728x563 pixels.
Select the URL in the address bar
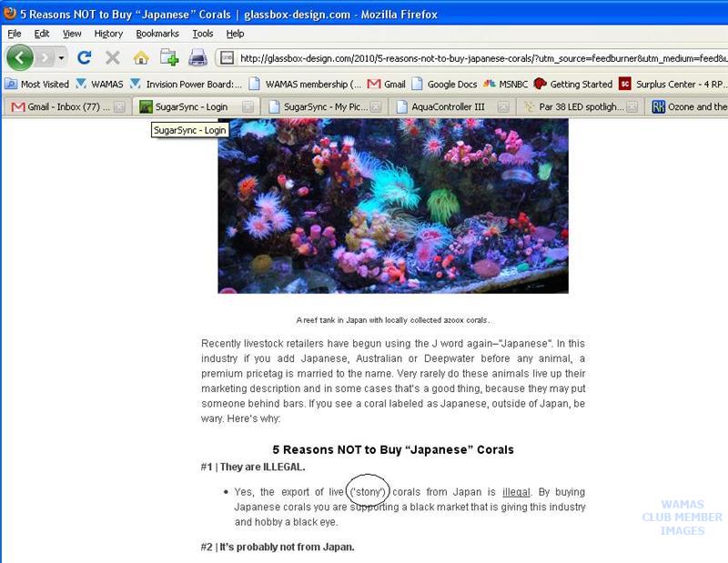(x=483, y=58)
